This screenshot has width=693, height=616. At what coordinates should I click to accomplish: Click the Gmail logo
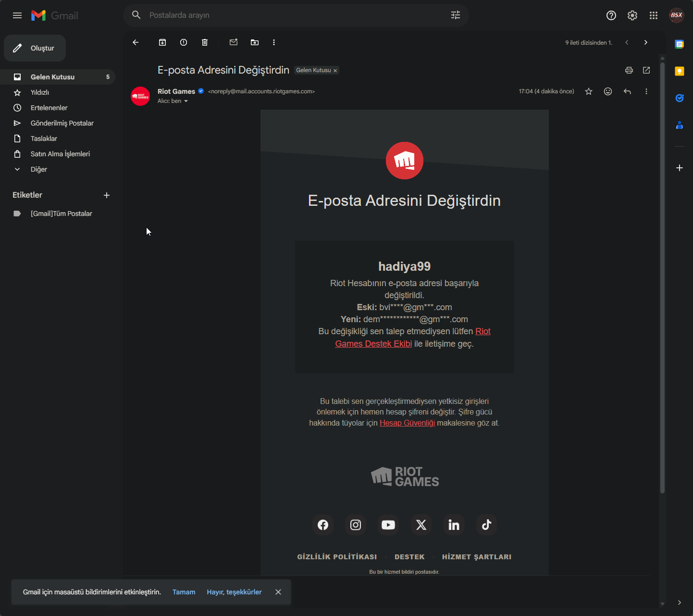pos(54,15)
